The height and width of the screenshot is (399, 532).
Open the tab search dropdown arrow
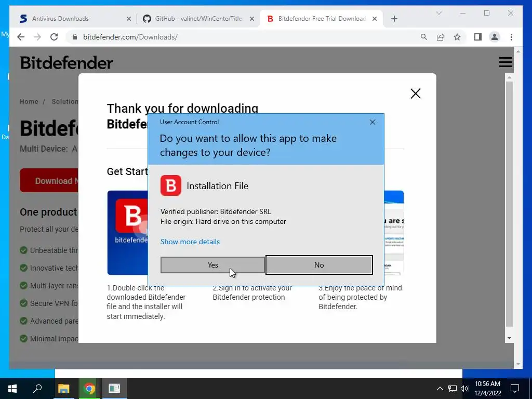tap(438, 13)
